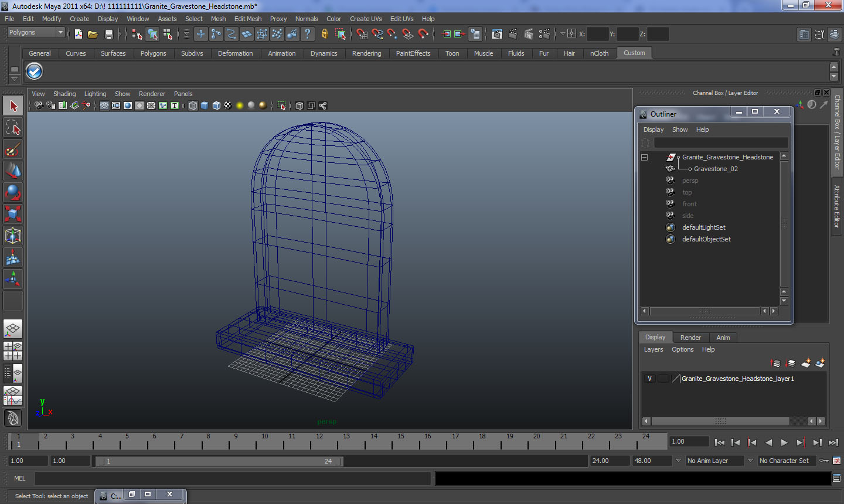Image resolution: width=844 pixels, height=504 pixels.
Task: Click the custom shelf checkmark icon
Action: tap(35, 71)
